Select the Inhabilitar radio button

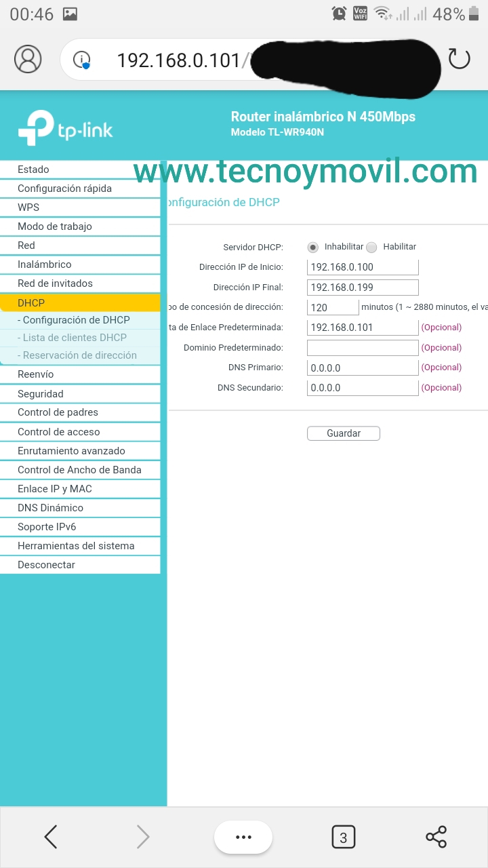(312, 247)
